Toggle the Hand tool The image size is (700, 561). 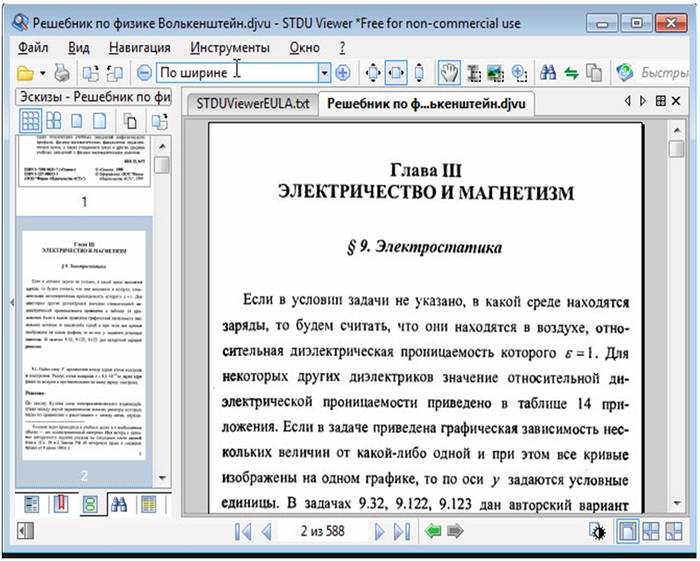coord(449,73)
